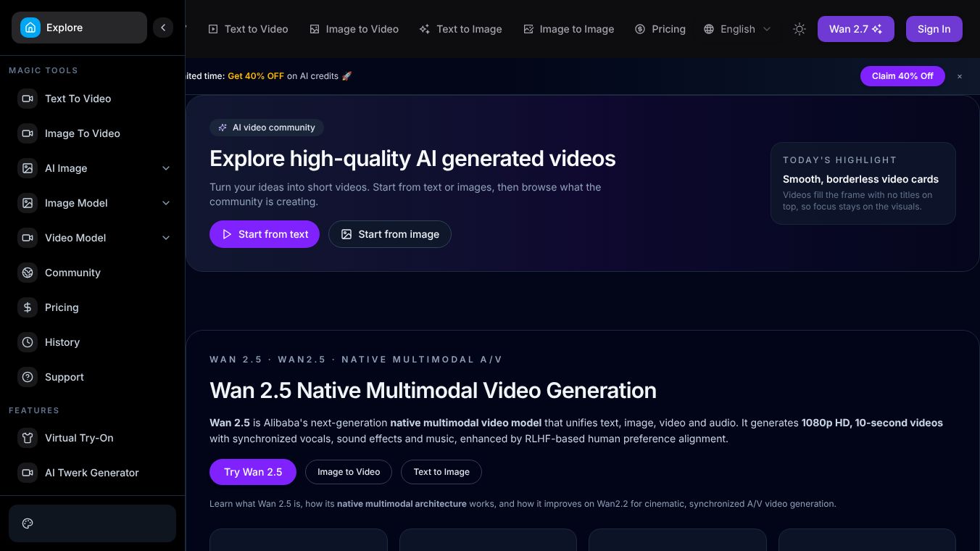
Task: Click the Pricing dollar icon in sidebar
Action: [x=28, y=307]
